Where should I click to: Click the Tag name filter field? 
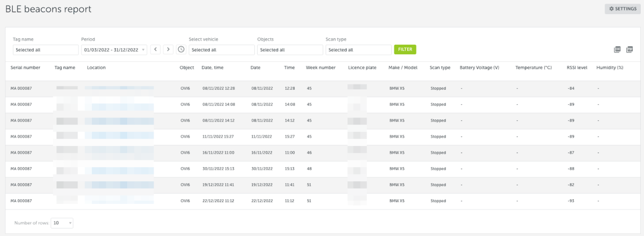(46, 50)
